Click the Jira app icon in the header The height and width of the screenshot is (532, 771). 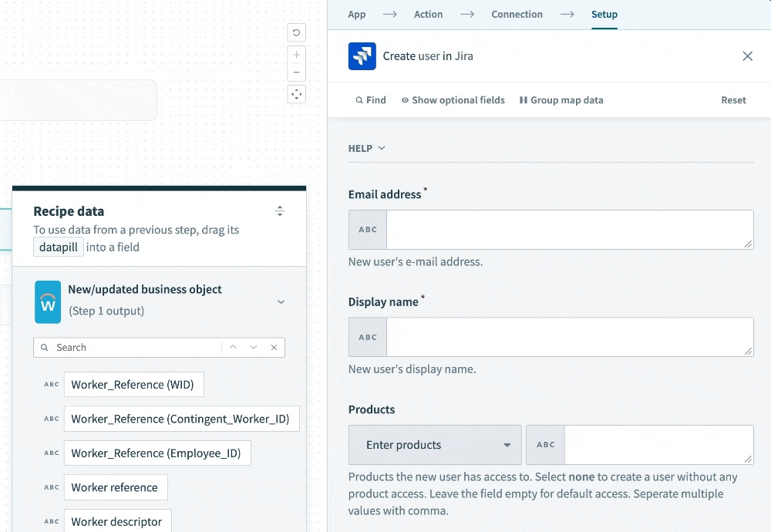(x=362, y=56)
